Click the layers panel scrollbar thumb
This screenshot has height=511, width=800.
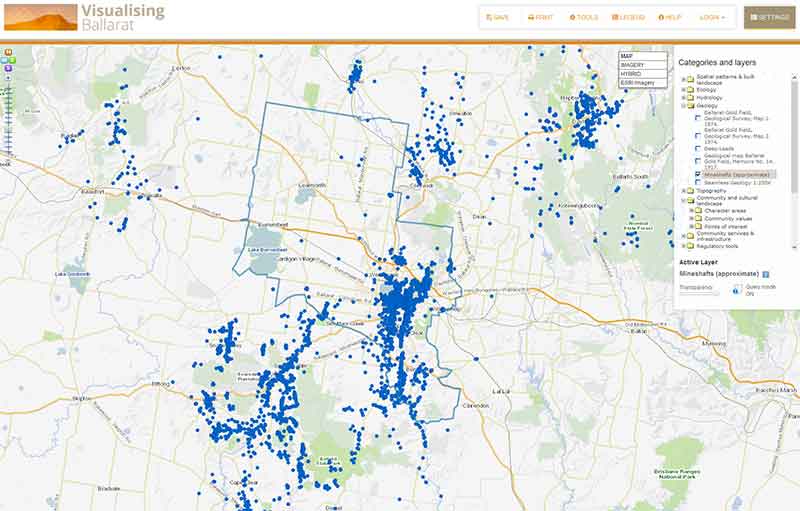[x=794, y=137]
